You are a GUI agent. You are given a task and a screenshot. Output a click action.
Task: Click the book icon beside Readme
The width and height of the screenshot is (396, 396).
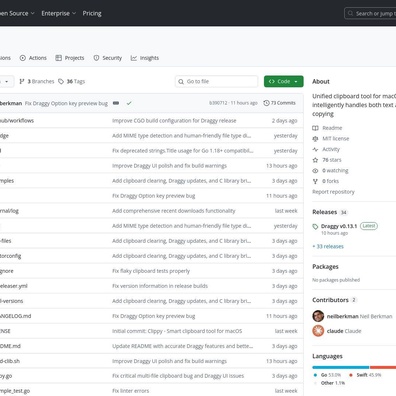pos(315,128)
